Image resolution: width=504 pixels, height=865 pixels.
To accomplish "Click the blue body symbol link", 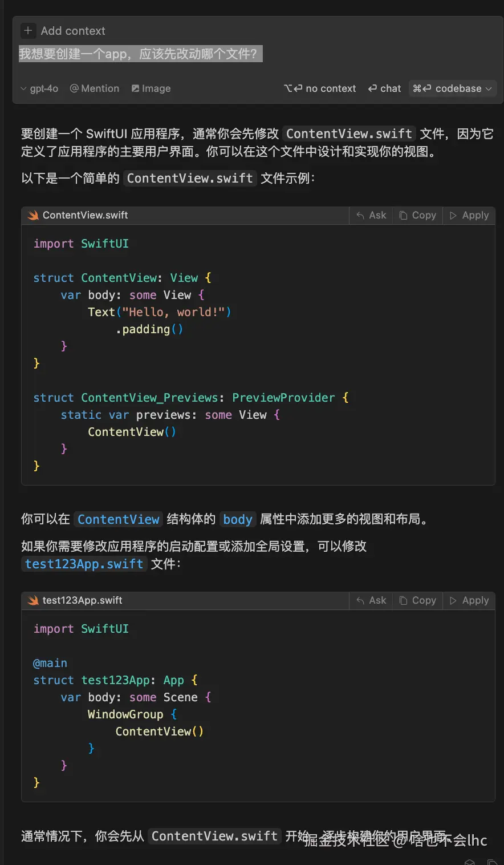I will tap(237, 519).
